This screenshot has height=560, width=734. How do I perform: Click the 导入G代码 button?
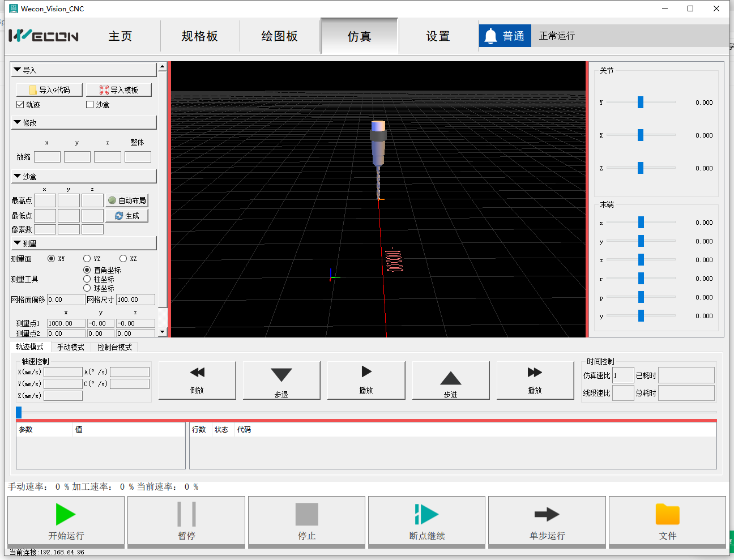(50, 90)
